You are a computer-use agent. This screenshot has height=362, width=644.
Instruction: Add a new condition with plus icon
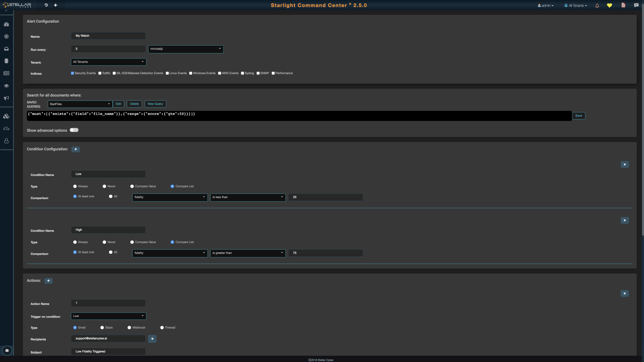click(75, 149)
